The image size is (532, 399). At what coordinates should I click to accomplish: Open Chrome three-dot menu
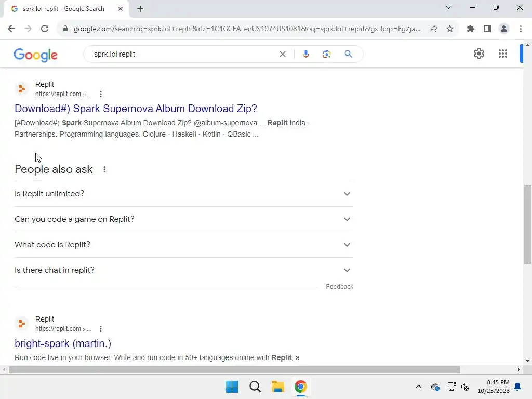pyautogui.click(x=521, y=29)
